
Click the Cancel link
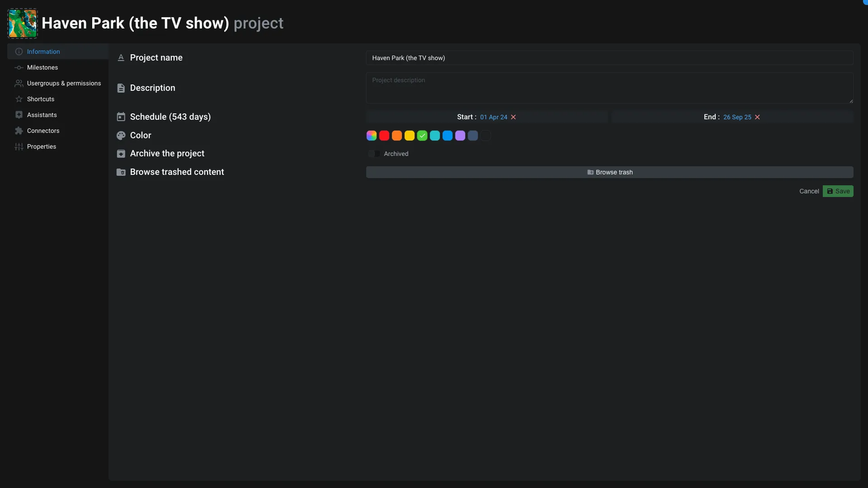[x=809, y=191]
